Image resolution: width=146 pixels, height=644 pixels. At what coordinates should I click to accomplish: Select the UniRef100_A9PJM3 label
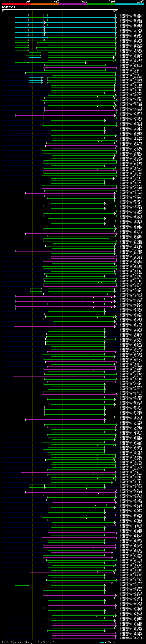[x=131, y=77]
